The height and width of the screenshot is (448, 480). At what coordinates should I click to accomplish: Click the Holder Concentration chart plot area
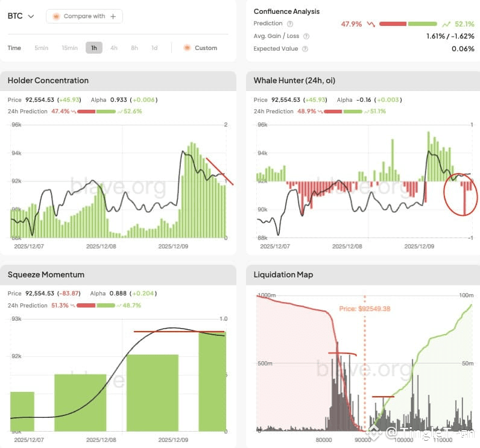118,181
